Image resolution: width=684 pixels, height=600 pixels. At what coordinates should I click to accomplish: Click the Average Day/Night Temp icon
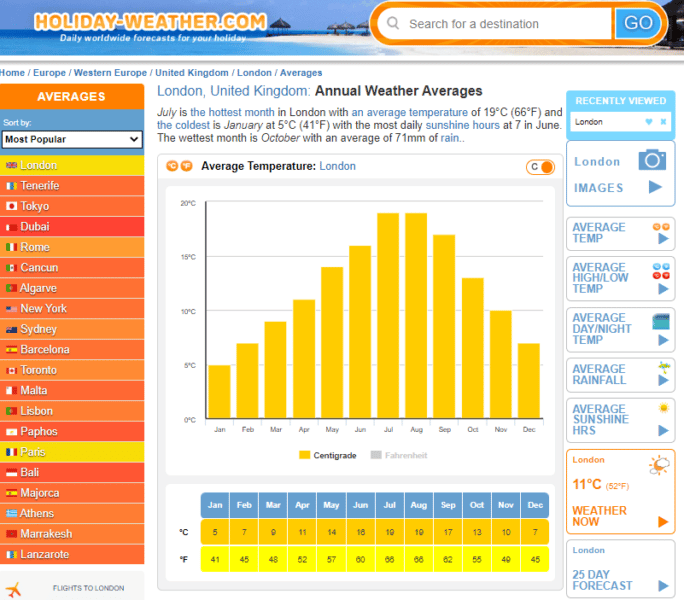(661, 322)
